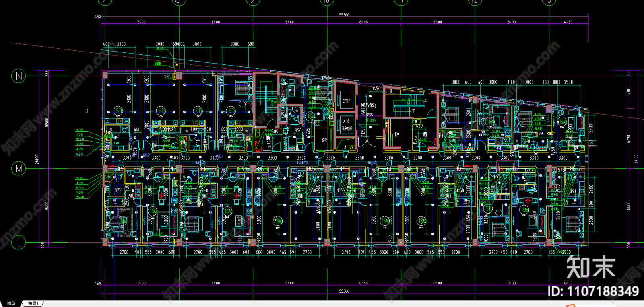
Task: Select grid axis bubble L
Action: click(19, 242)
